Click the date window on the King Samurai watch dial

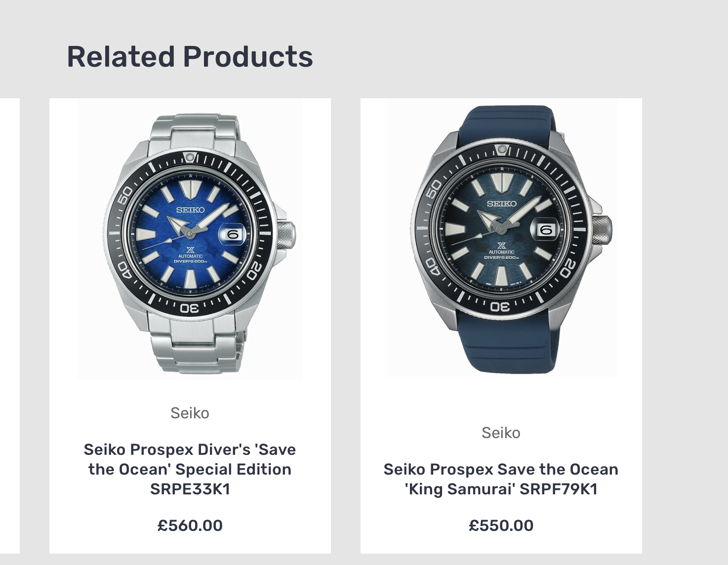point(546,230)
